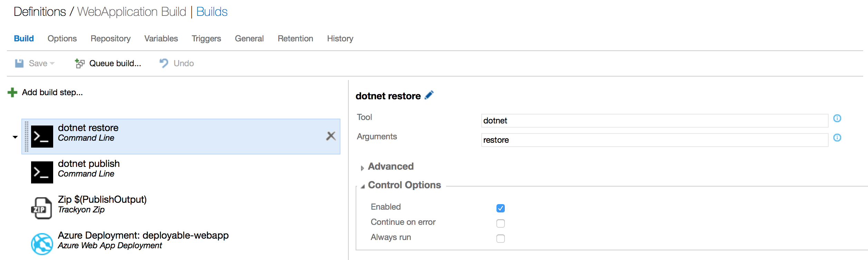
Task: Click the Tool field label
Action: pos(364,117)
